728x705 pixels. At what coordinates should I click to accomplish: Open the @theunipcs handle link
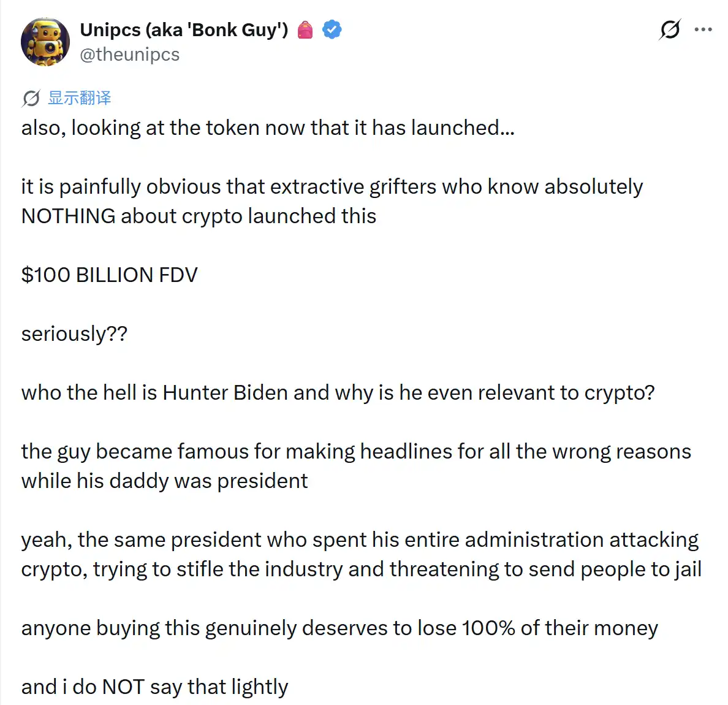(x=129, y=55)
